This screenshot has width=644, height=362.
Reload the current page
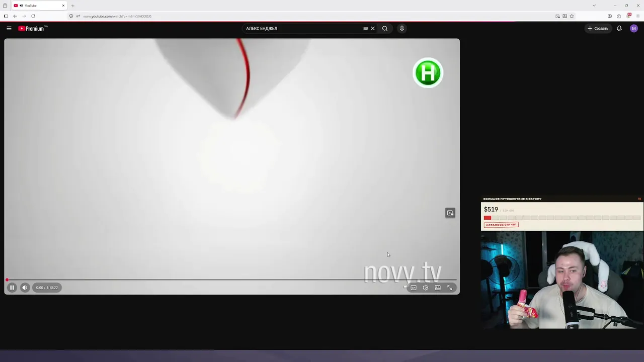[x=33, y=16]
